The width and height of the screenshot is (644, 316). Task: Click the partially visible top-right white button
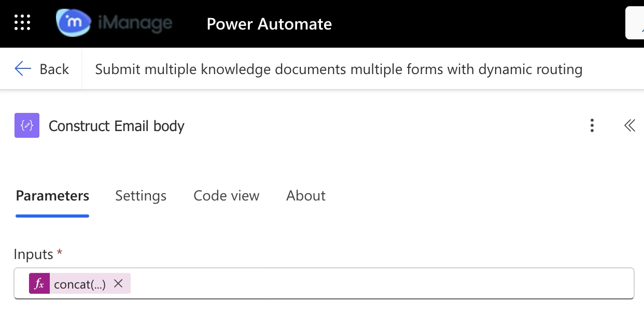(635, 23)
